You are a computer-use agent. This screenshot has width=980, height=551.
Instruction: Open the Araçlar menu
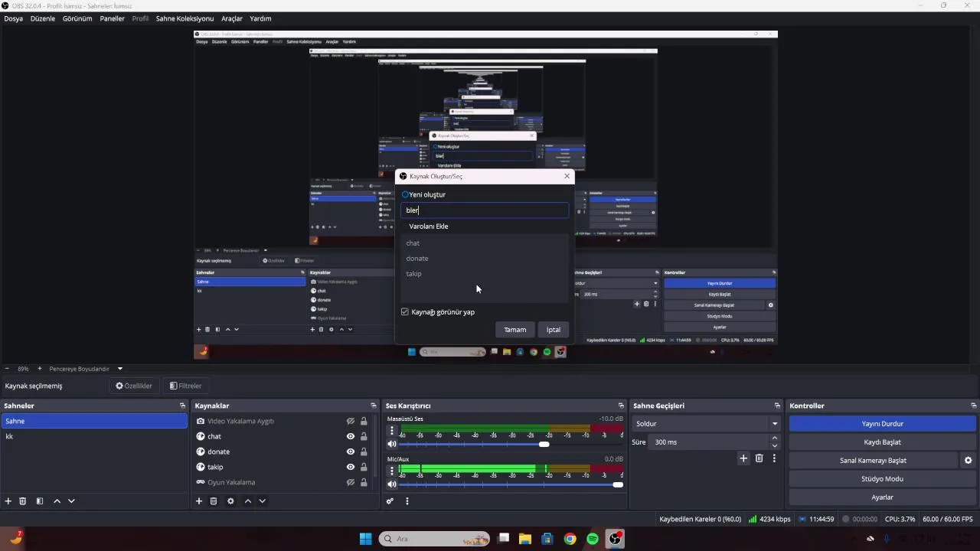(x=232, y=18)
